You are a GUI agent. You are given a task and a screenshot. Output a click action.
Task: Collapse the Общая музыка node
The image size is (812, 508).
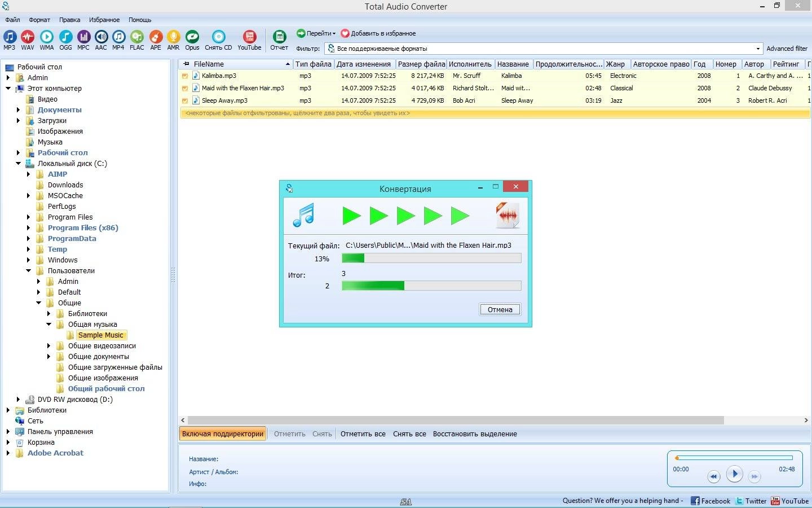coord(49,325)
